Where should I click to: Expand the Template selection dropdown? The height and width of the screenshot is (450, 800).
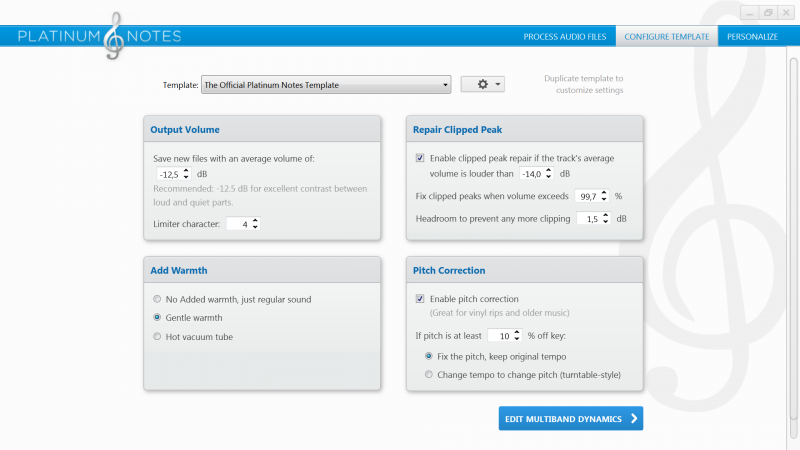445,85
